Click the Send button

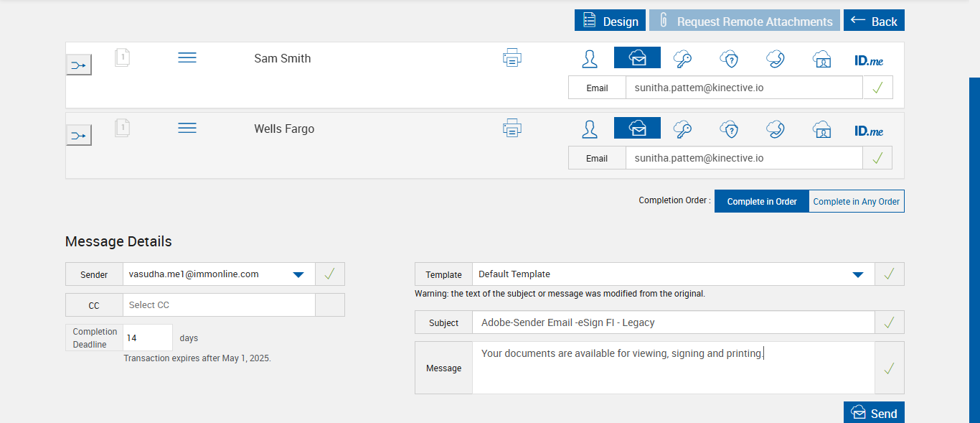(873, 413)
